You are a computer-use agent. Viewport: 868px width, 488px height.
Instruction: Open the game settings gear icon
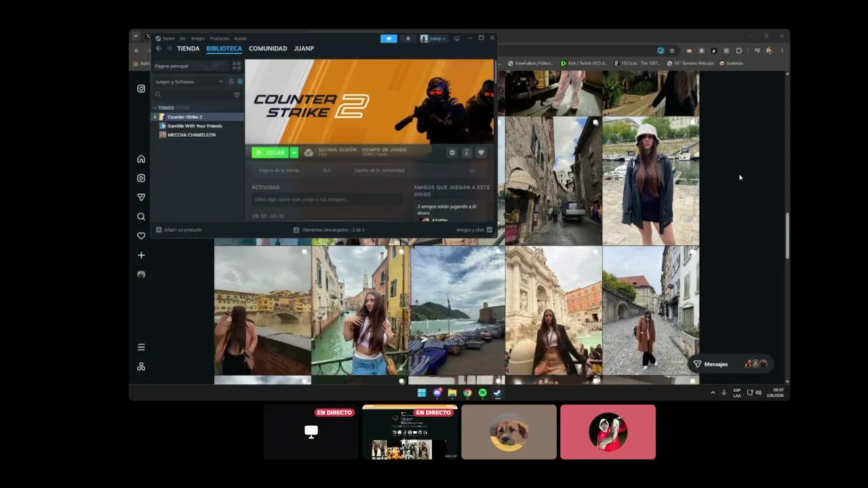pyautogui.click(x=452, y=152)
